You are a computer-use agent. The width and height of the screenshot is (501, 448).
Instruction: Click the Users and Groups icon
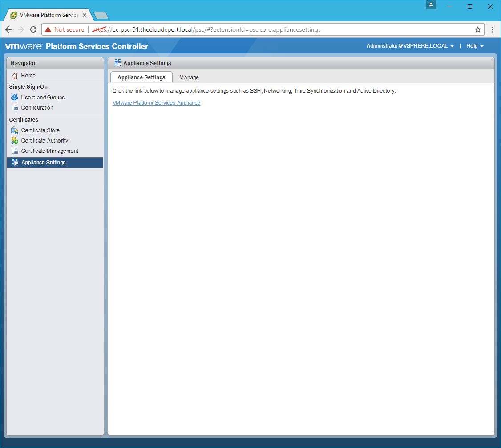pyautogui.click(x=15, y=98)
